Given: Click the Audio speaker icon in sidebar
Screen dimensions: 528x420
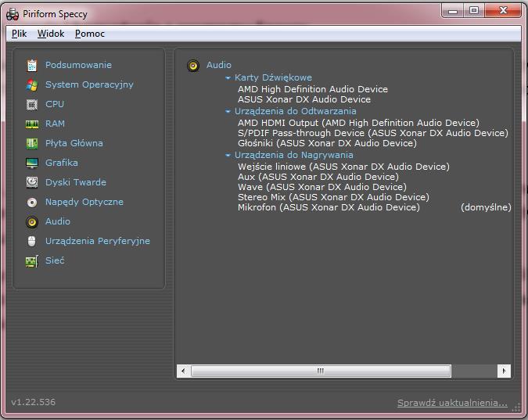Looking at the screenshot, I should [32, 221].
